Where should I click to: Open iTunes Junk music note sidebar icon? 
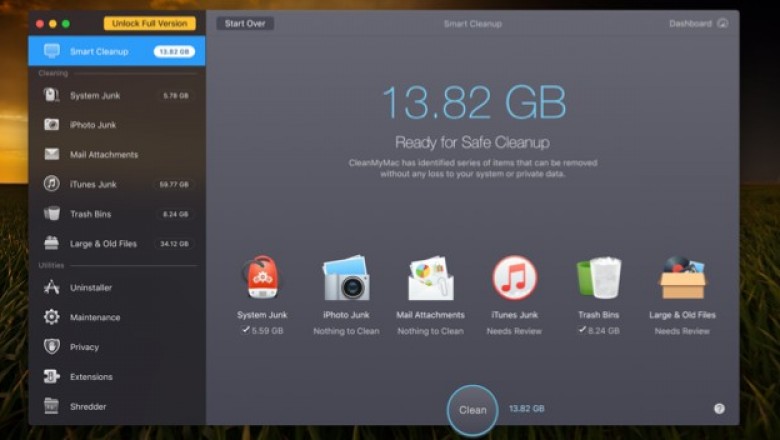click(52, 184)
